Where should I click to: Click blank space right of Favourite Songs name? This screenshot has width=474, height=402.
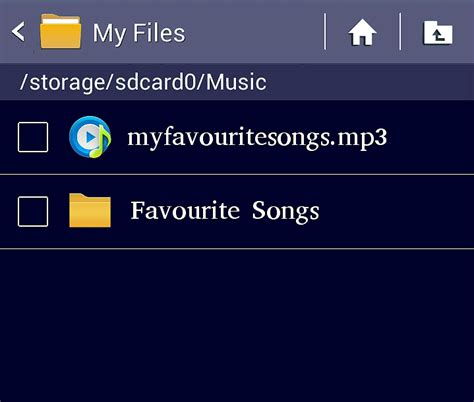397,212
